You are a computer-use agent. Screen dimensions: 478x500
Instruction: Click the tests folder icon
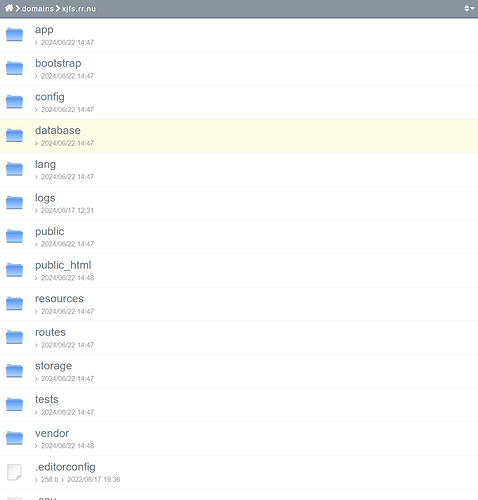(x=14, y=405)
